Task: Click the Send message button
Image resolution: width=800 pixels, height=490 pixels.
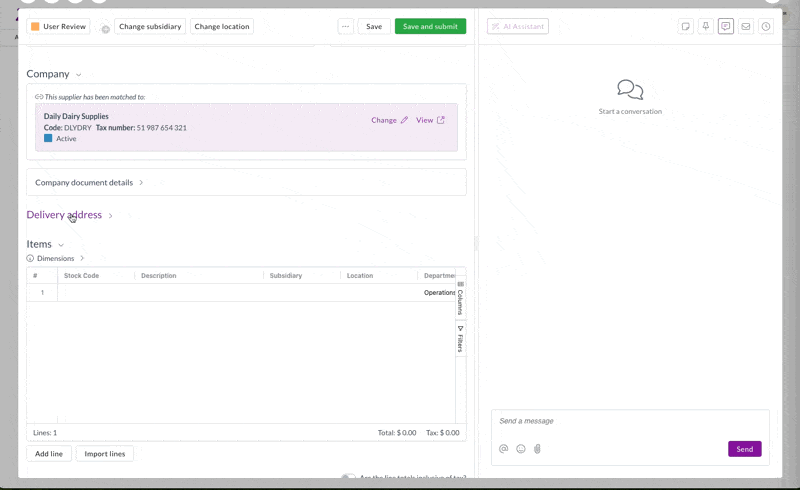Action: click(x=744, y=449)
